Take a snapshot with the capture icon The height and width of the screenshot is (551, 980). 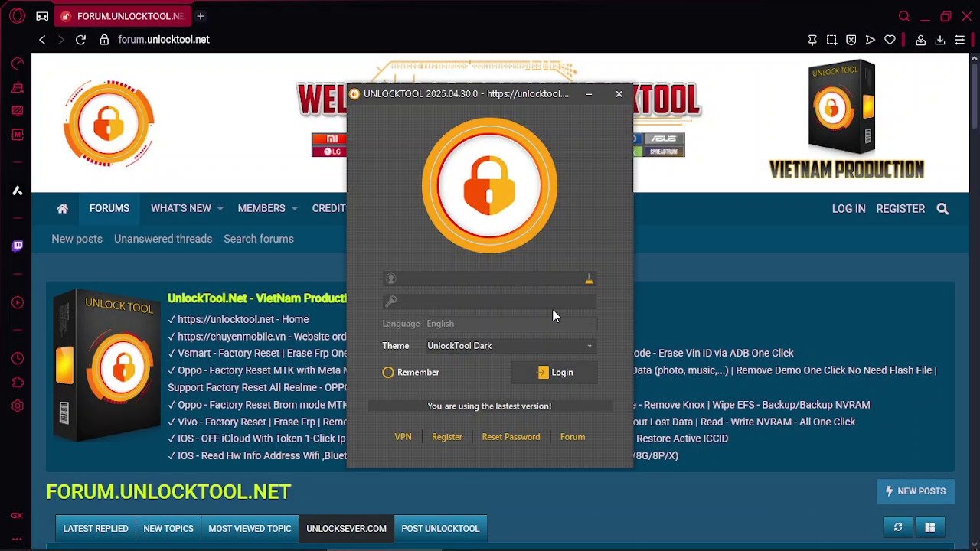[831, 40]
